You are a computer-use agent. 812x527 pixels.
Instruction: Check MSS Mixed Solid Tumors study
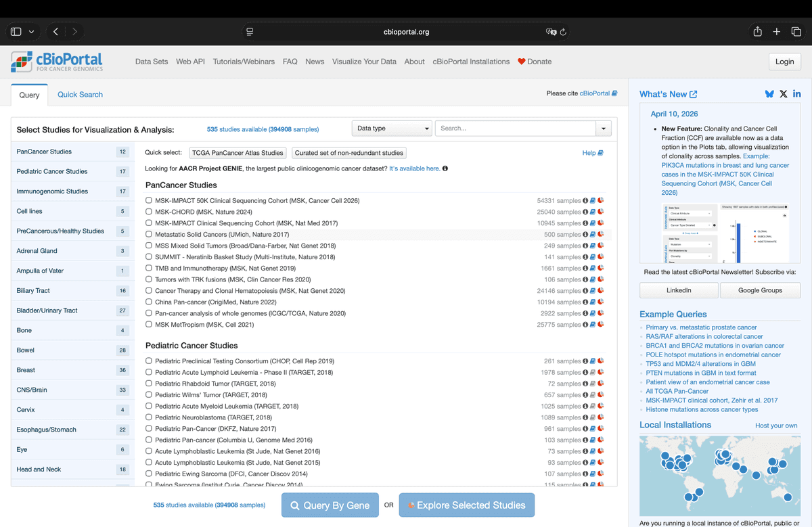149,246
